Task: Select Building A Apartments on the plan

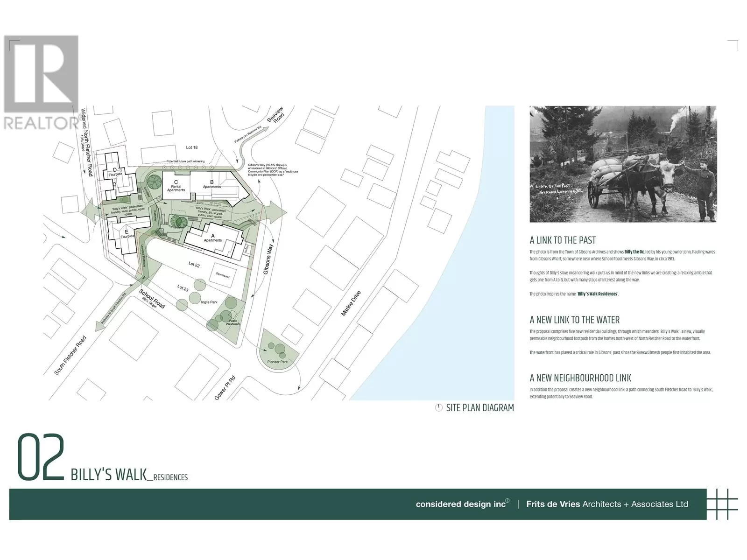Action: click(x=213, y=239)
